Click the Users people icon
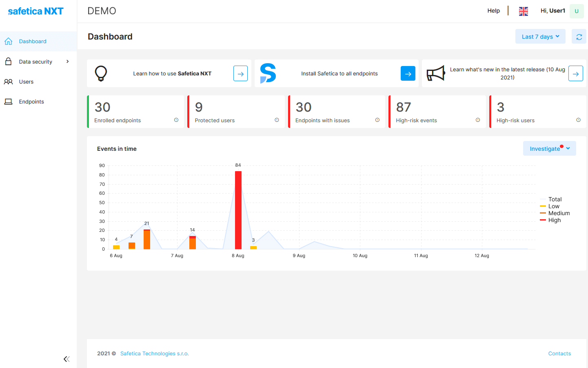588x368 pixels. [x=8, y=82]
